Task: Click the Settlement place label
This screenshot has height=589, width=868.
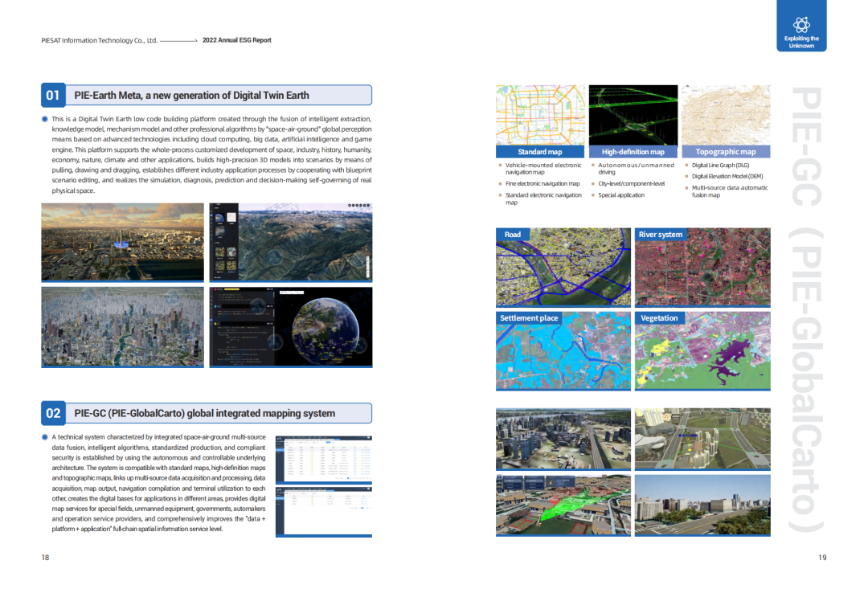Action: tap(529, 318)
